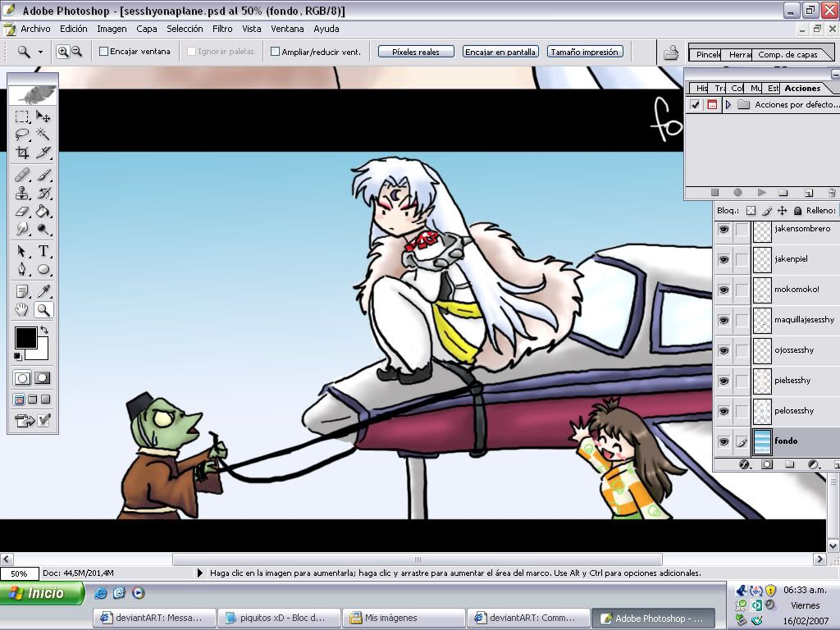Image resolution: width=840 pixels, height=630 pixels.
Task: Open the status bar info arrow menu
Action: point(200,573)
